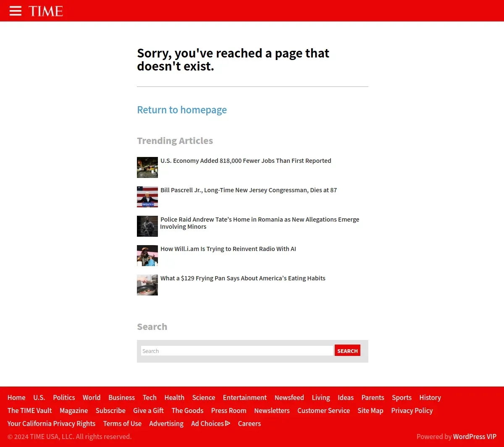Image resolution: width=504 pixels, height=447 pixels.
Task: Open Magazine link in footer
Action: 74,410
